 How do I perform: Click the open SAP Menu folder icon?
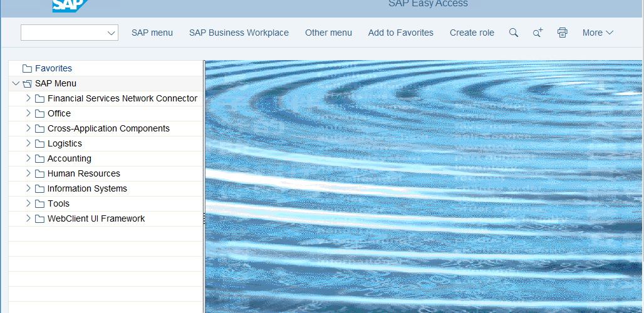point(27,83)
